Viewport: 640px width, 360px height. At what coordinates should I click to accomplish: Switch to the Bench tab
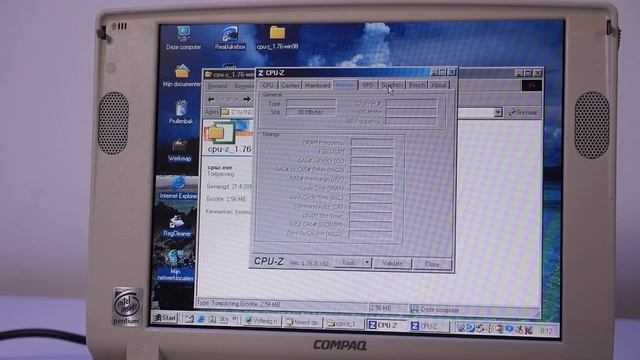(x=417, y=85)
